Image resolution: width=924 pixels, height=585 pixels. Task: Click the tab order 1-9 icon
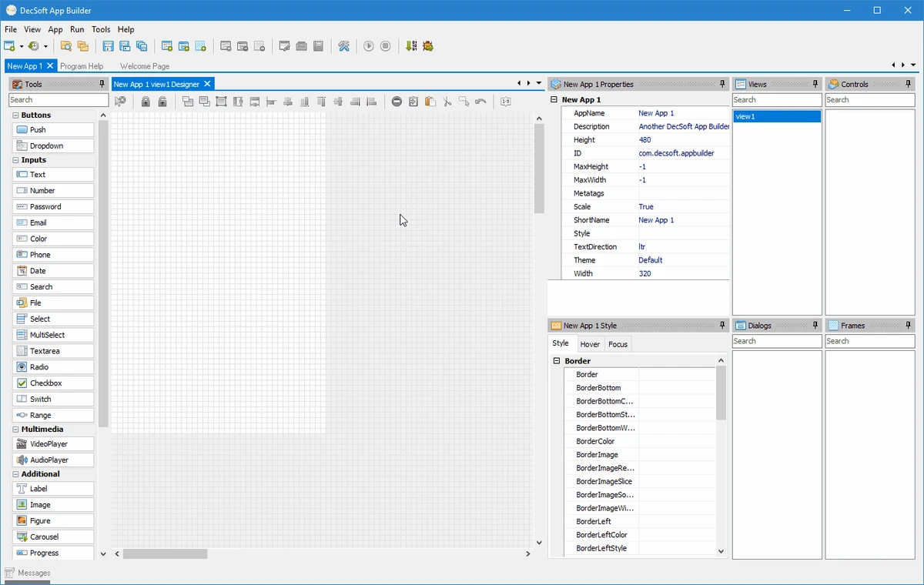506,101
